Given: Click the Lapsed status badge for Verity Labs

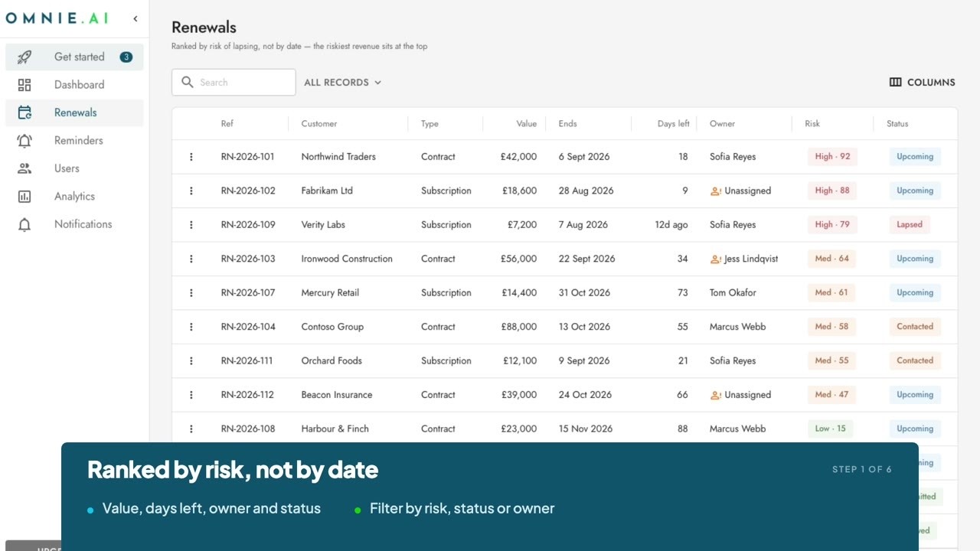Looking at the screenshot, I should point(910,225).
